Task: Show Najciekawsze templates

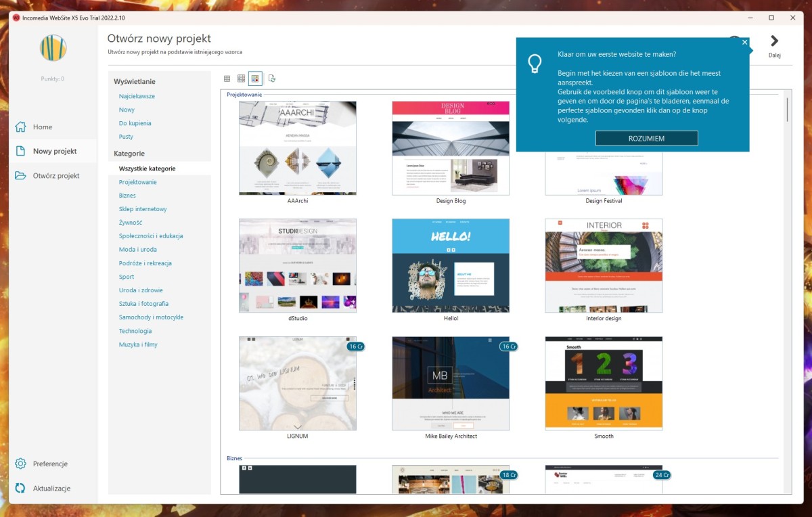Action: tap(137, 96)
